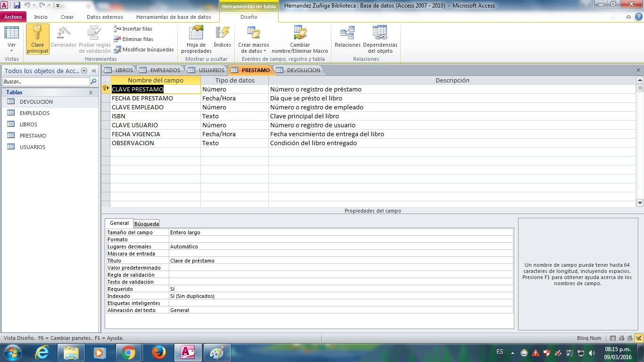The width and height of the screenshot is (644, 362).
Task: Open Firefox from the Windows taskbar
Action: [x=159, y=353]
